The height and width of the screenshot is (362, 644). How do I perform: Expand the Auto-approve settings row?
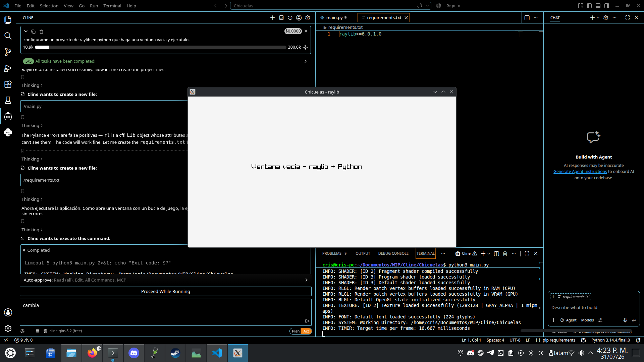(166, 280)
